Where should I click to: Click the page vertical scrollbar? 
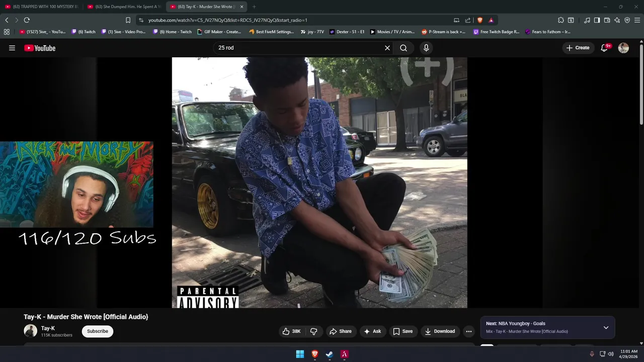point(641,85)
